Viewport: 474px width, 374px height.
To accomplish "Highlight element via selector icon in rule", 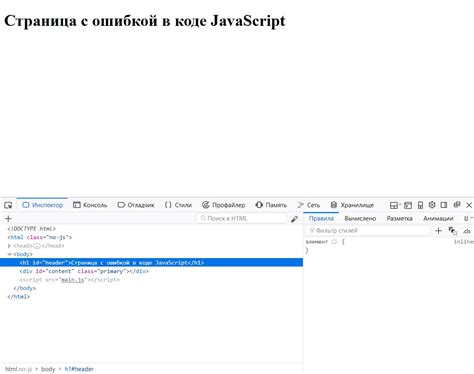I will [334, 242].
